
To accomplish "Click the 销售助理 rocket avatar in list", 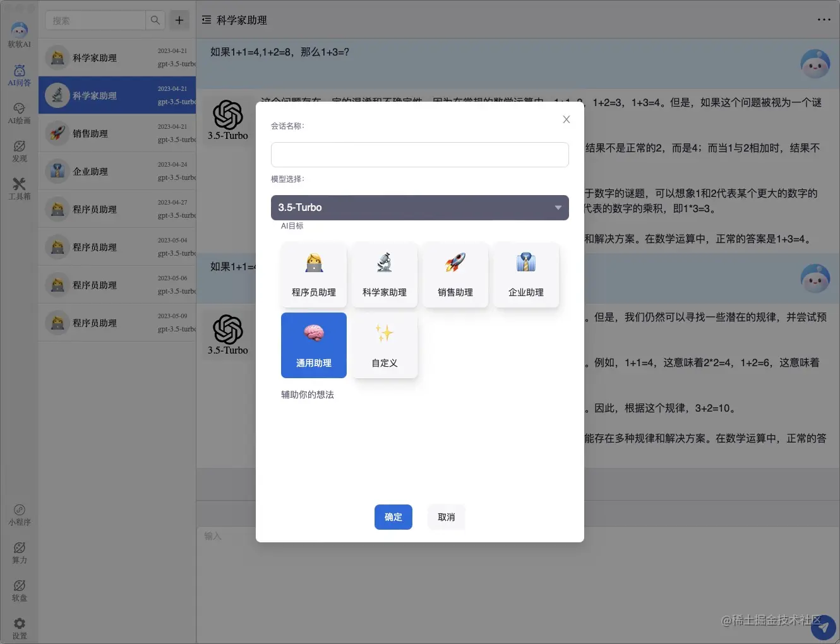I will point(57,133).
